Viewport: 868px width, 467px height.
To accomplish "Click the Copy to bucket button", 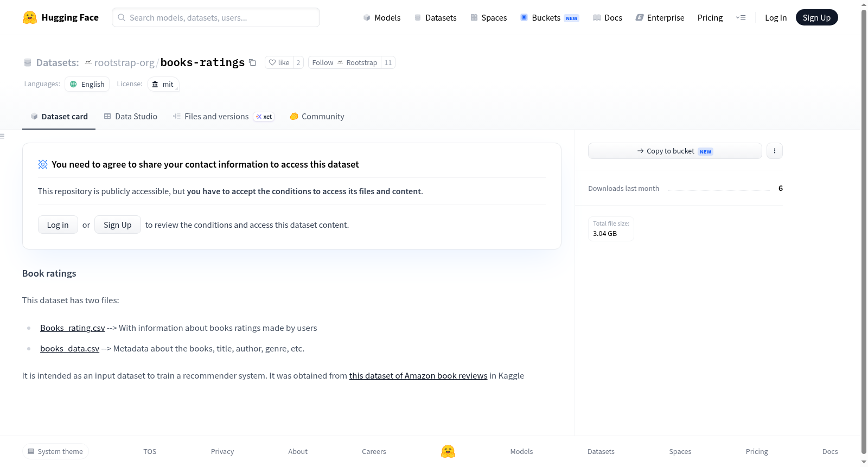I will pos(675,151).
